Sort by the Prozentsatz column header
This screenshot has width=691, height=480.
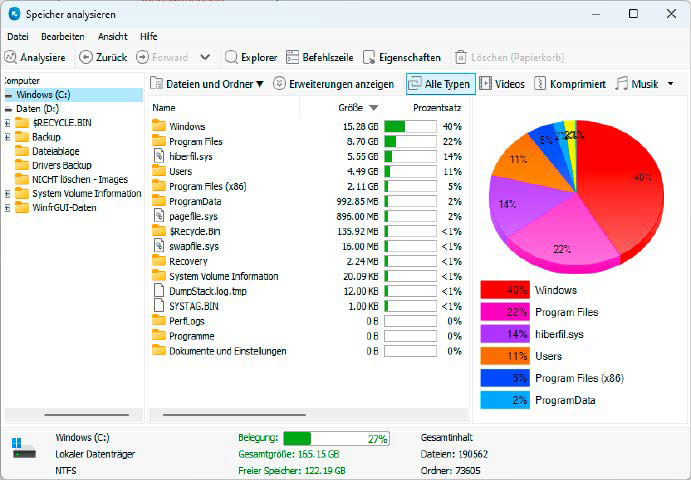point(437,108)
